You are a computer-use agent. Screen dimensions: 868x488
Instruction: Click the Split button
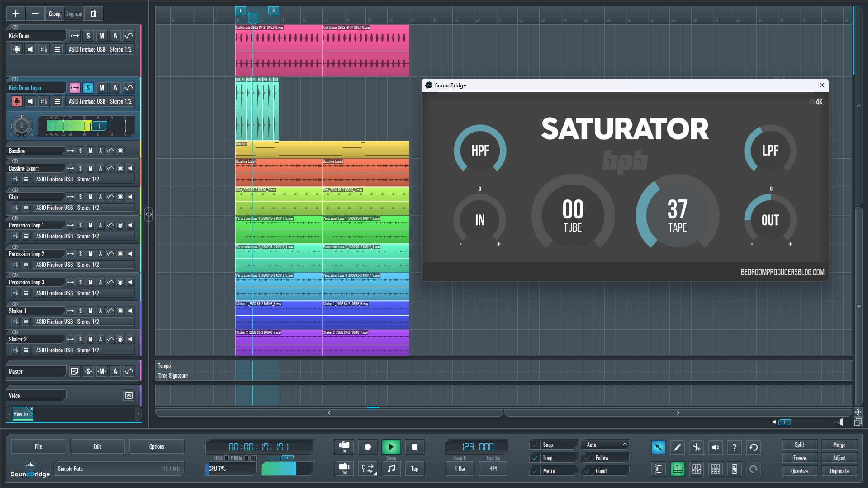click(x=799, y=445)
